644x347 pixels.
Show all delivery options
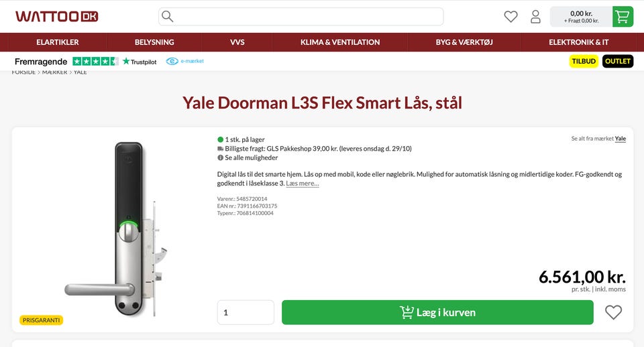[251, 158]
